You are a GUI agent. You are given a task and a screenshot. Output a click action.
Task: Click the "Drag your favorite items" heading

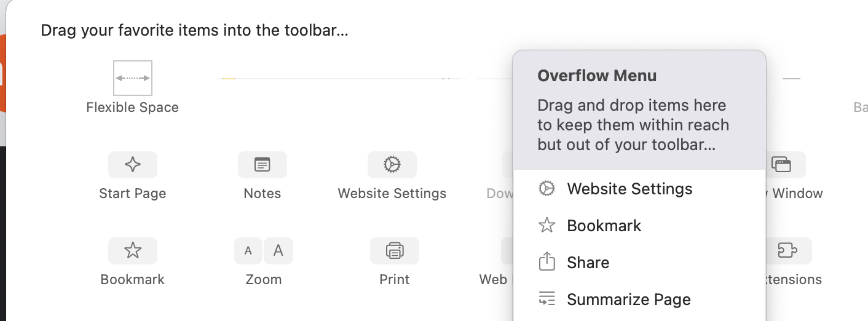[194, 30]
